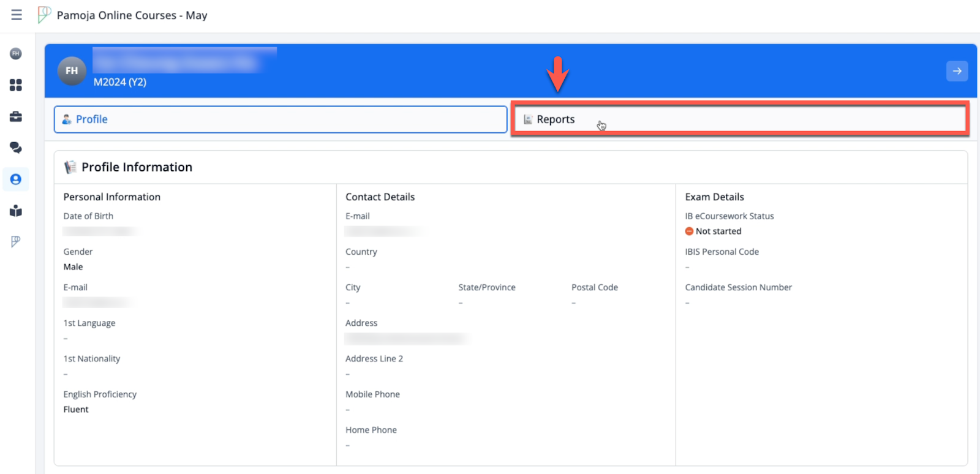Click the blurred contact E-mail value

(x=383, y=231)
